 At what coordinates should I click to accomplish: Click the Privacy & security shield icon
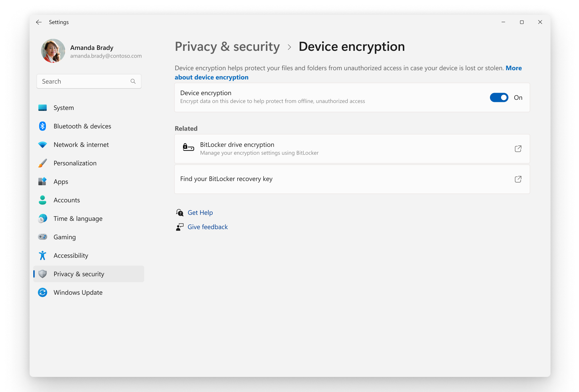[x=43, y=274]
